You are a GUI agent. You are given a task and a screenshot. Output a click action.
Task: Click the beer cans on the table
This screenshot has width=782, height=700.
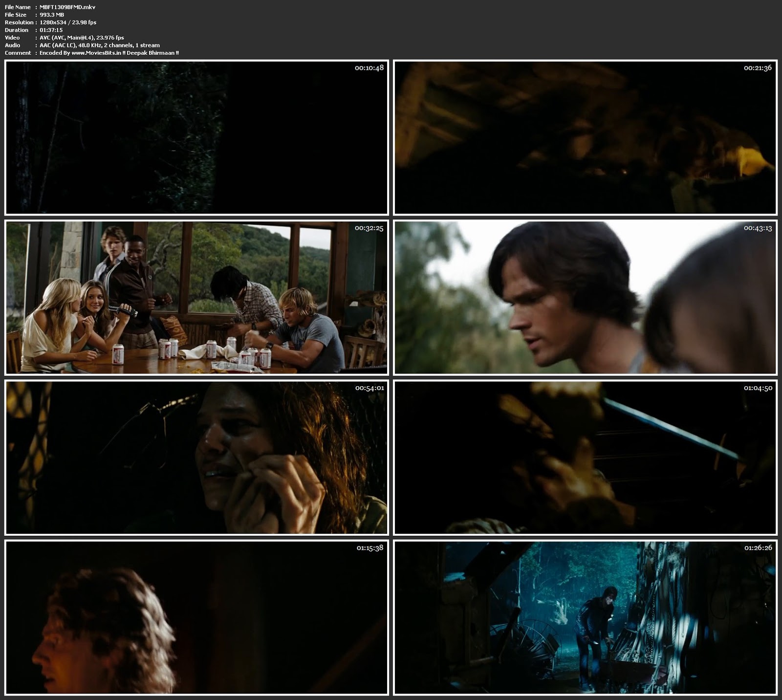(x=167, y=349)
